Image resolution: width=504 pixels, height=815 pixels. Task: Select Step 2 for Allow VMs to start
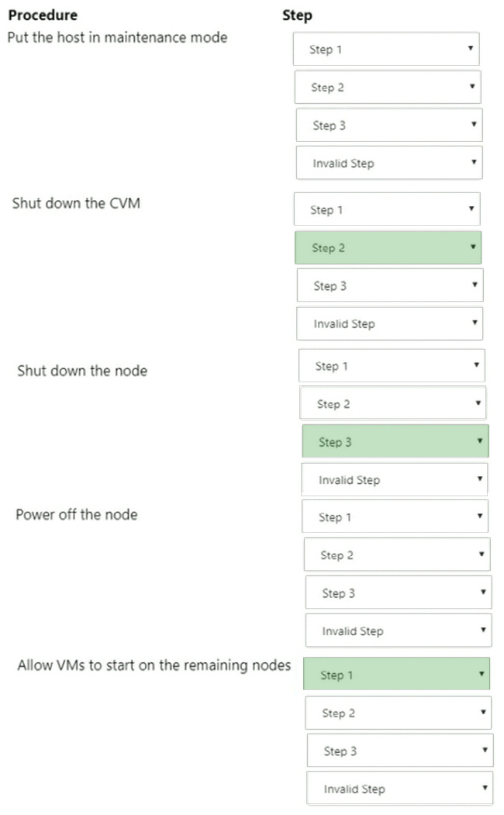coord(399,713)
